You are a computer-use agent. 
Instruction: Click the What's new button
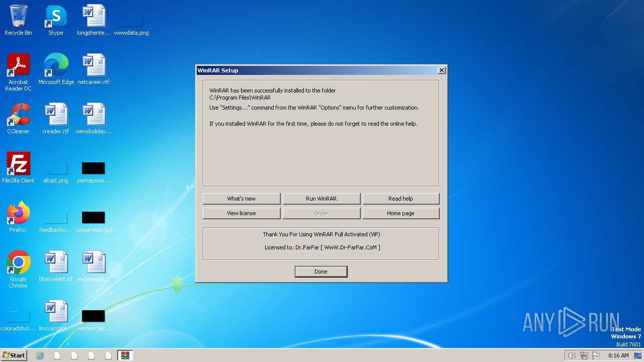coord(242,199)
